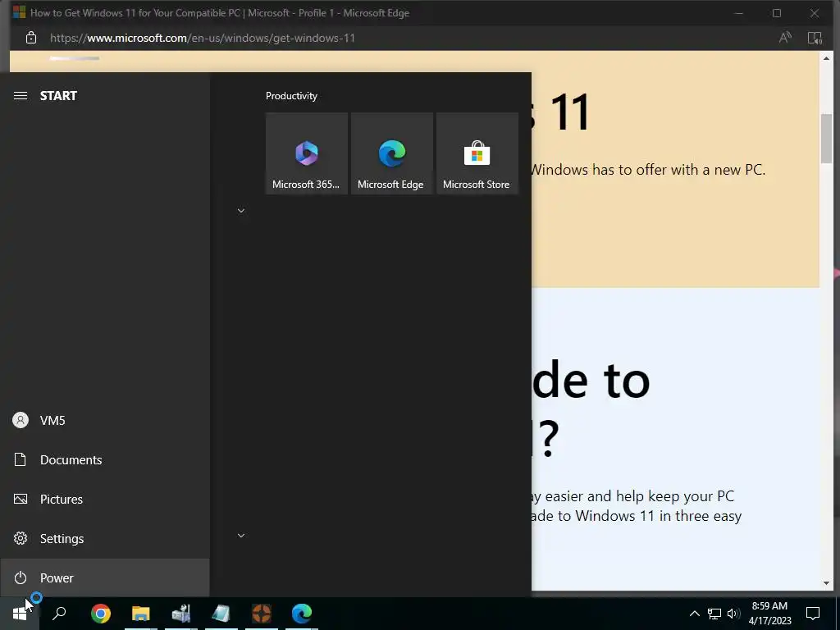The height and width of the screenshot is (630, 840).
Task: Open network status tray icon
Action: pos(714,614)
